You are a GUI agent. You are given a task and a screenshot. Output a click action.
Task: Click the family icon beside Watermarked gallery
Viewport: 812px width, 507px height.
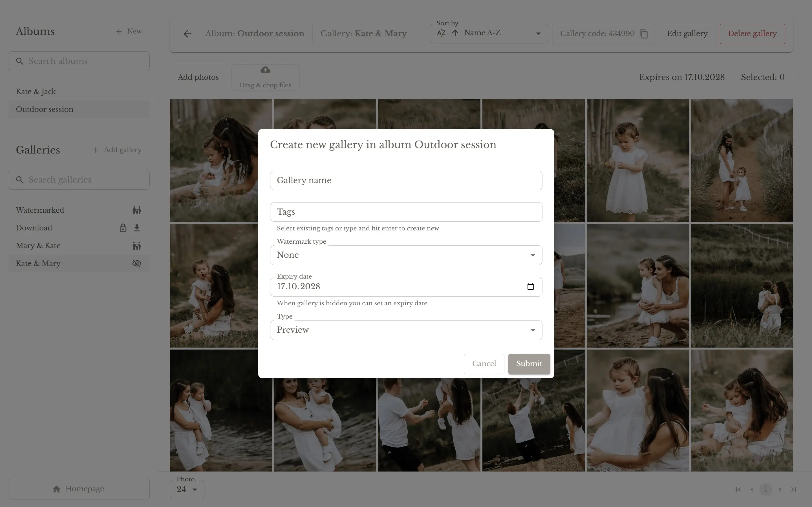136,210
